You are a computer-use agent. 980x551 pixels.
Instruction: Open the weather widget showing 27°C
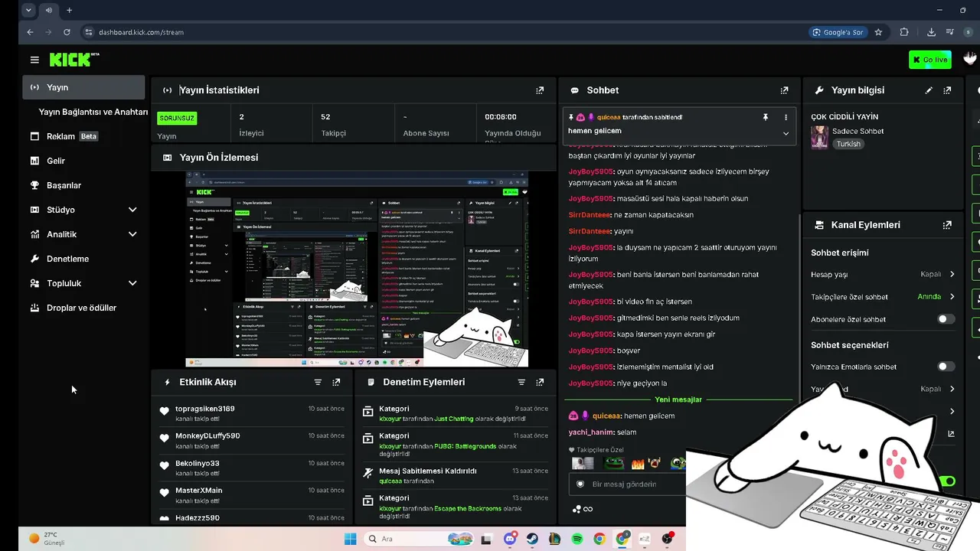tap(46, 539)
